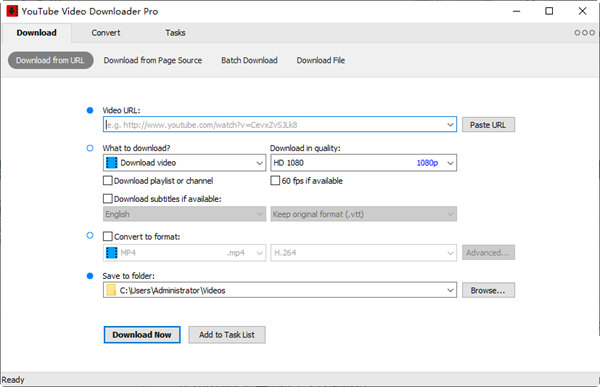This screenshot has width=600, height=387.
Task: Maximize the downloader window
Action: pyautogui.click(x=549, y=11)
